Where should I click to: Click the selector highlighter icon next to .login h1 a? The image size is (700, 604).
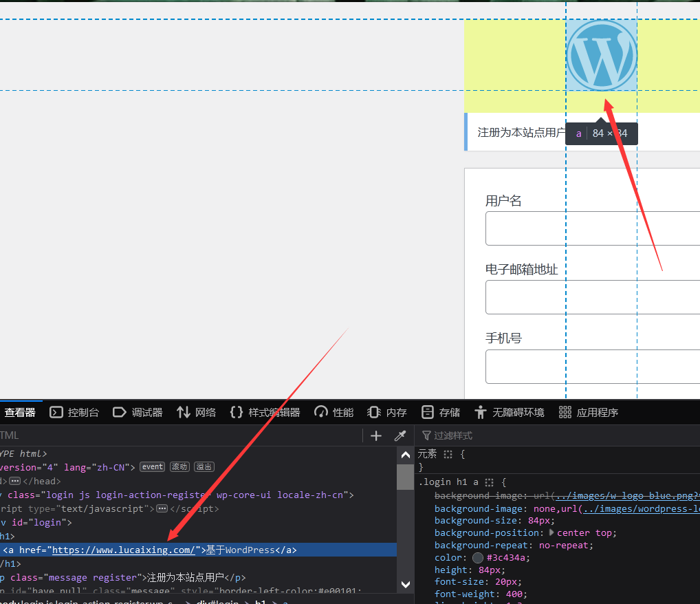tap(490, 482)
